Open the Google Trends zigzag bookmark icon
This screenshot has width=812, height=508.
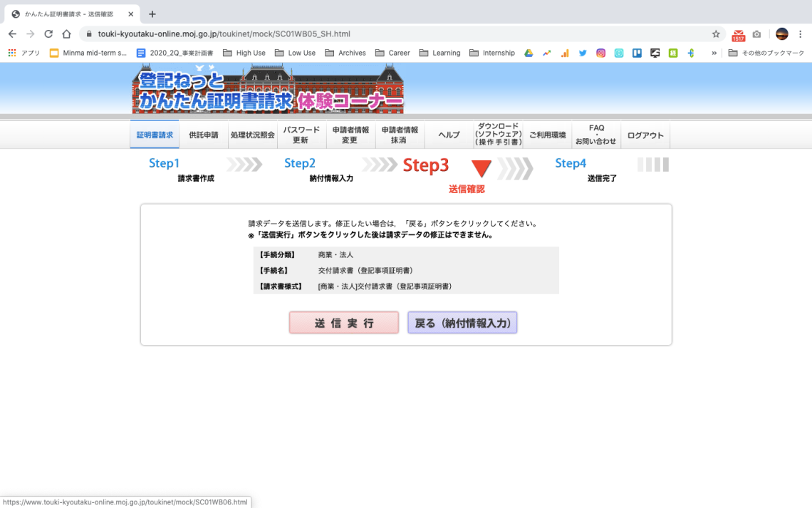pos(547,53)
